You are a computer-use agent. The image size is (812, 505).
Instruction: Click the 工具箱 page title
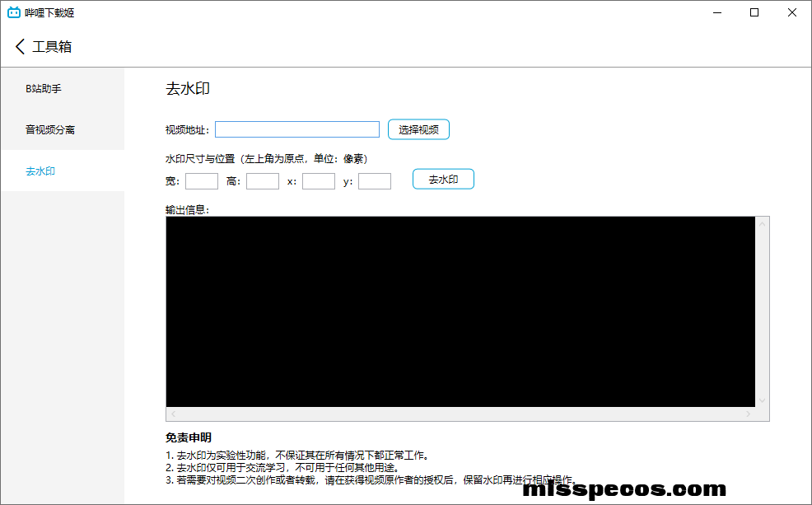52,47
